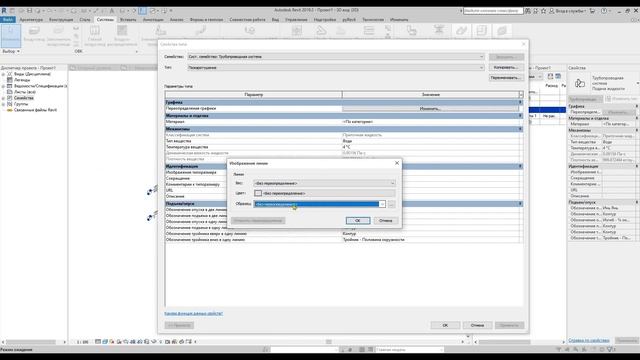Click the favorites star icon in title bar

click(543, 11)
